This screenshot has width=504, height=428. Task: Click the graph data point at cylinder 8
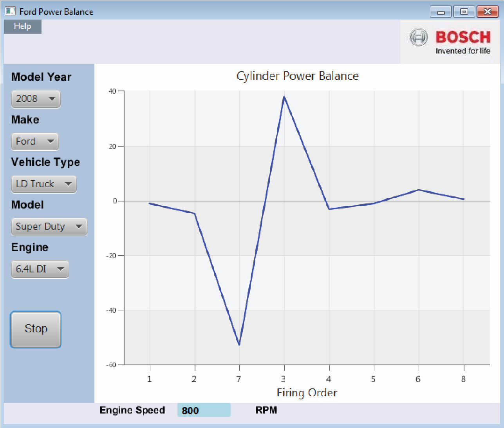pos(464,199)
